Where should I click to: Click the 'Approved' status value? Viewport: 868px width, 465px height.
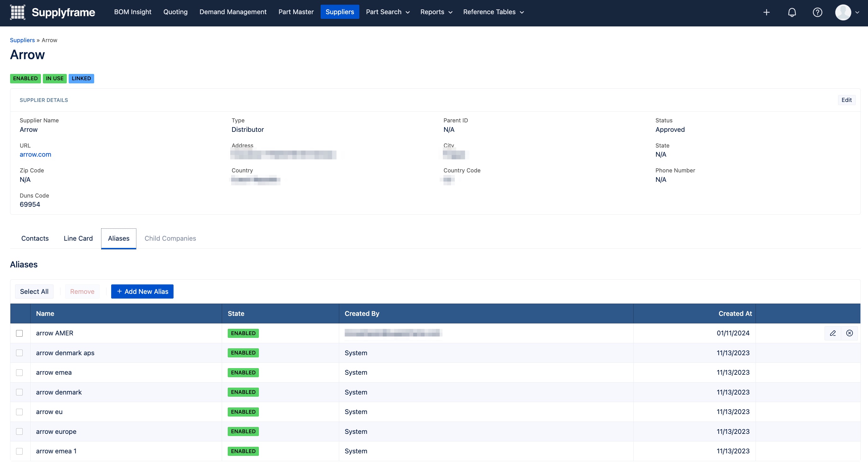tap(670, 130)
